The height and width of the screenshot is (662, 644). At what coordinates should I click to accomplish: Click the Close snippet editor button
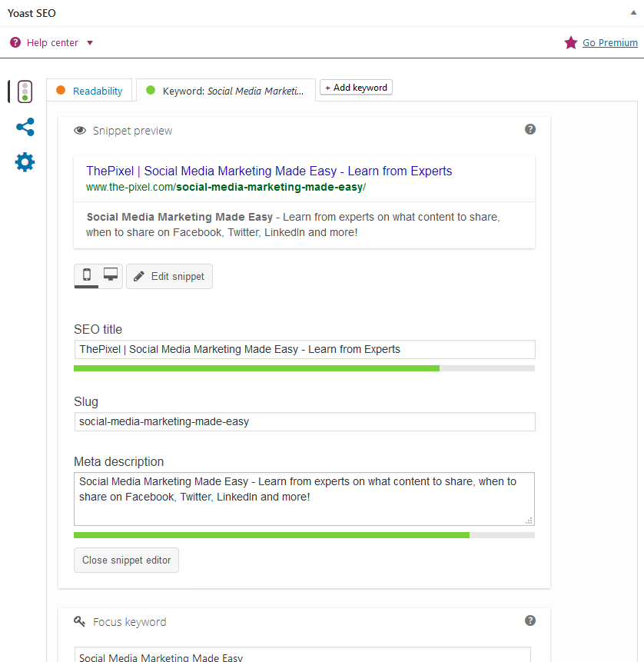(126, 561)
